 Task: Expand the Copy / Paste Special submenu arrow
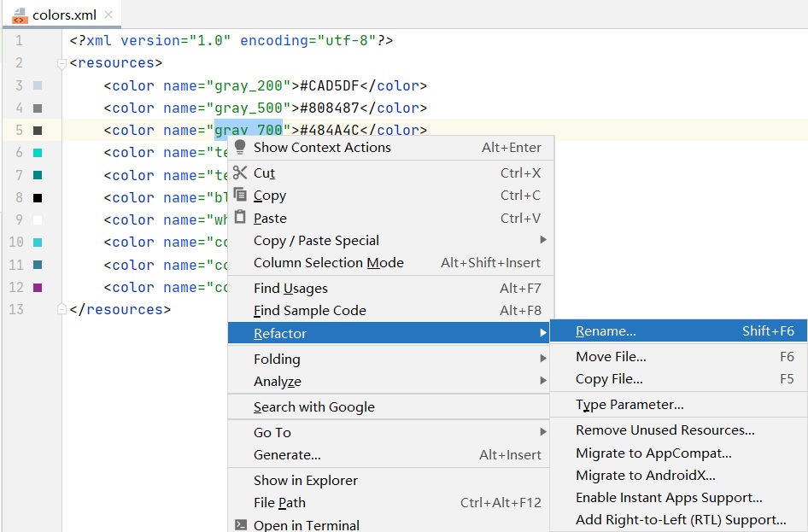coord(542,240)
